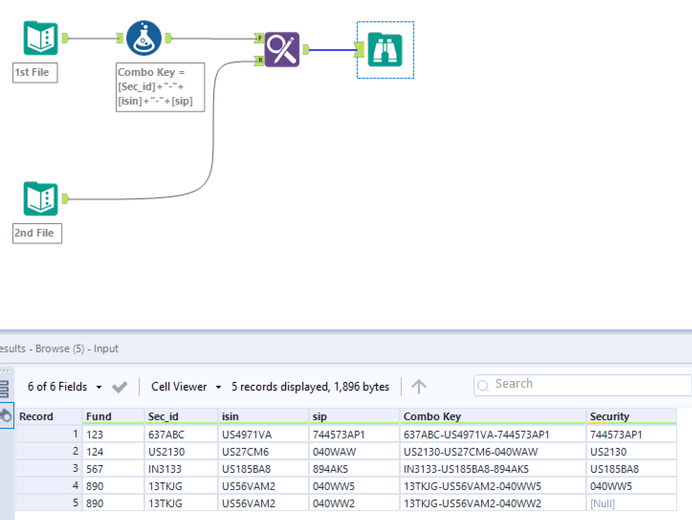Select isin cell US4971VA
This screenshot has width=692, height=520.
click(263, 434)
